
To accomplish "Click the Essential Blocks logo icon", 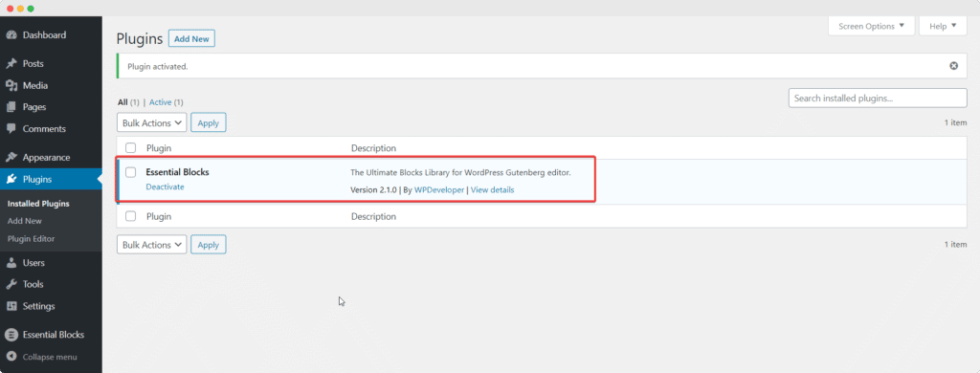I will click(11, 335).
